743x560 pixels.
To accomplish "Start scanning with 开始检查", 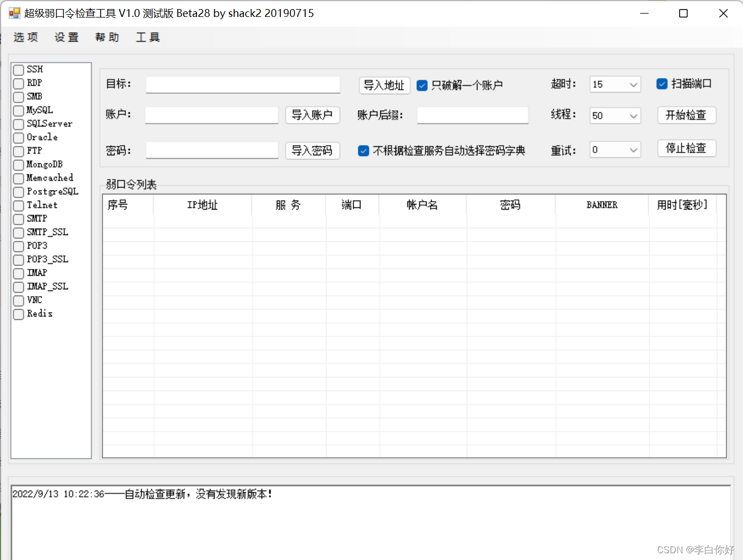I will click(x=686, y=115).
